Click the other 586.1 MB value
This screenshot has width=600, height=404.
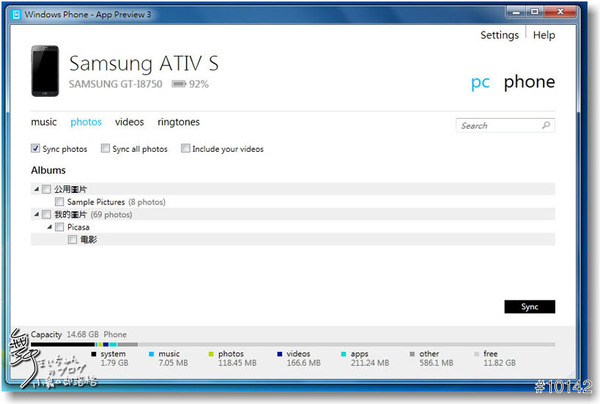[x=436, y=363]
